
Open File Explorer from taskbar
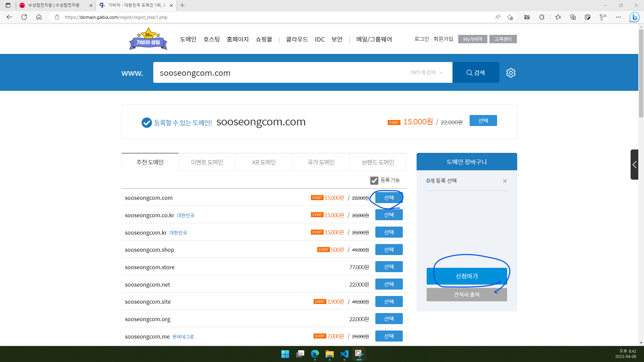click(x=330, y=354)
